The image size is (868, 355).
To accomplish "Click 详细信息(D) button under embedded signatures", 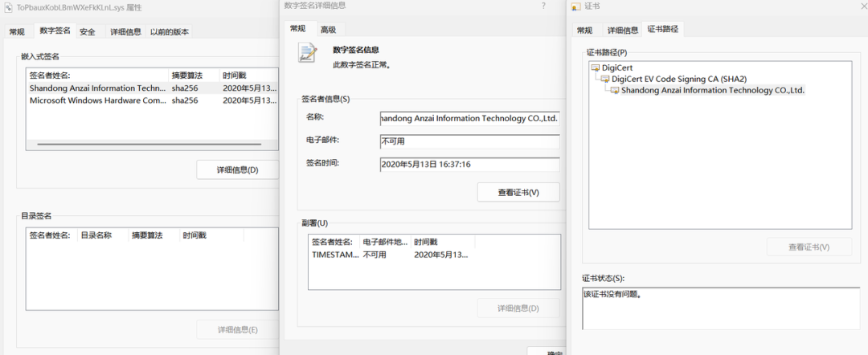I will click(x=237, y=169).
